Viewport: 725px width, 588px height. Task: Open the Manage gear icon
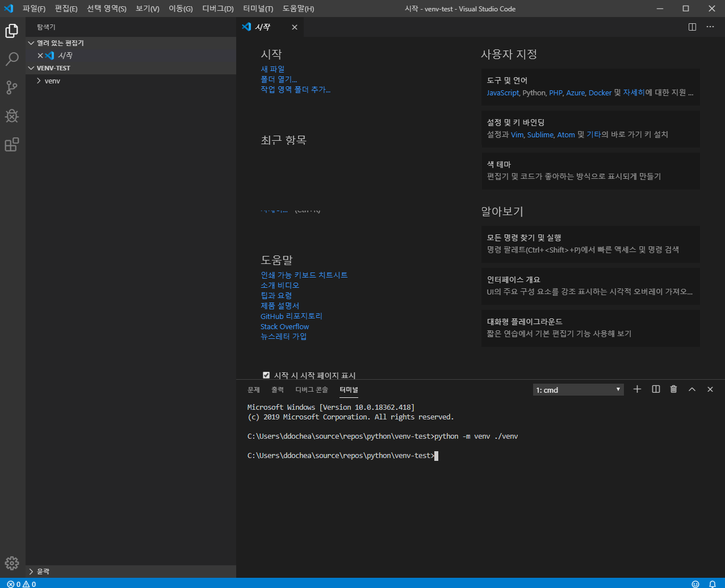[x=12, y=563]
